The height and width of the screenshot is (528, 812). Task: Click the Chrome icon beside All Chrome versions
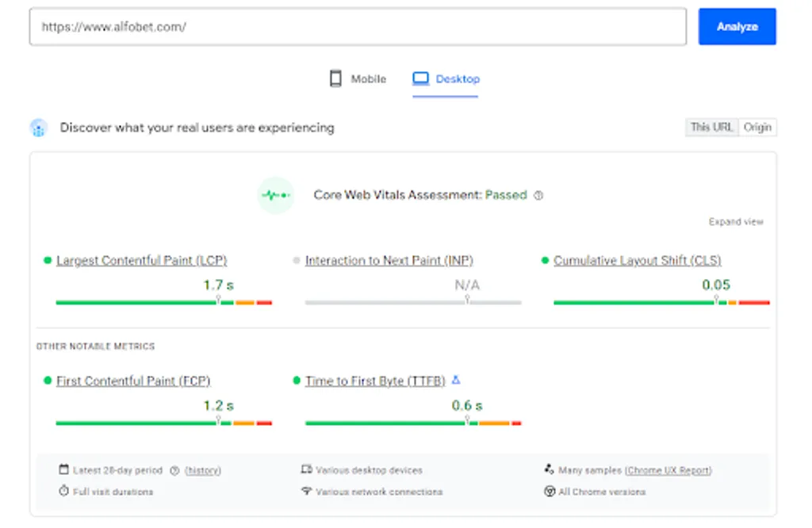(x=549, y=491)
